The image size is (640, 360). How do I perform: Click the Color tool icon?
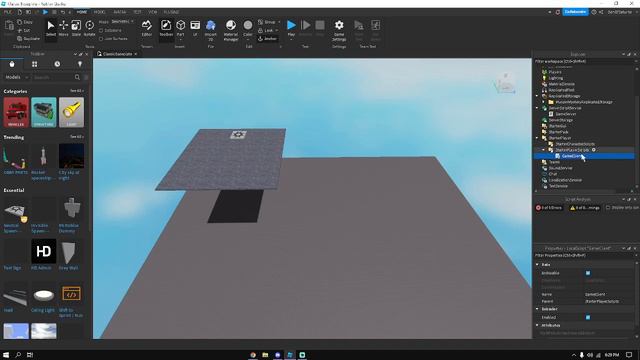click(x=248, y=26)
